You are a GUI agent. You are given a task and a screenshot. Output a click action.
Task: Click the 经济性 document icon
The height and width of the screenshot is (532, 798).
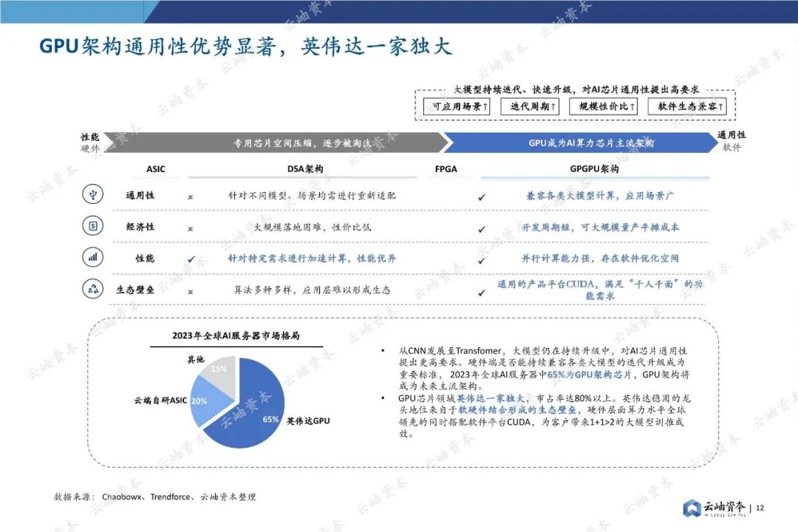tap(92, 226)
